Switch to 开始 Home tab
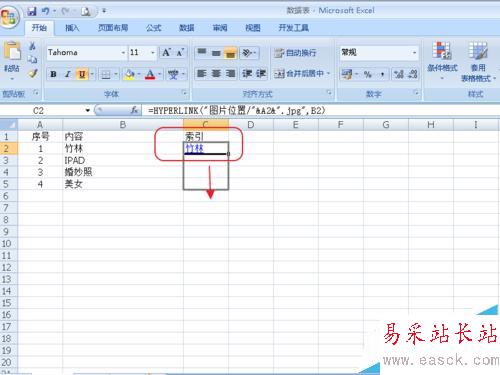This screenshot has height=375, width=500. pos(39,28)
